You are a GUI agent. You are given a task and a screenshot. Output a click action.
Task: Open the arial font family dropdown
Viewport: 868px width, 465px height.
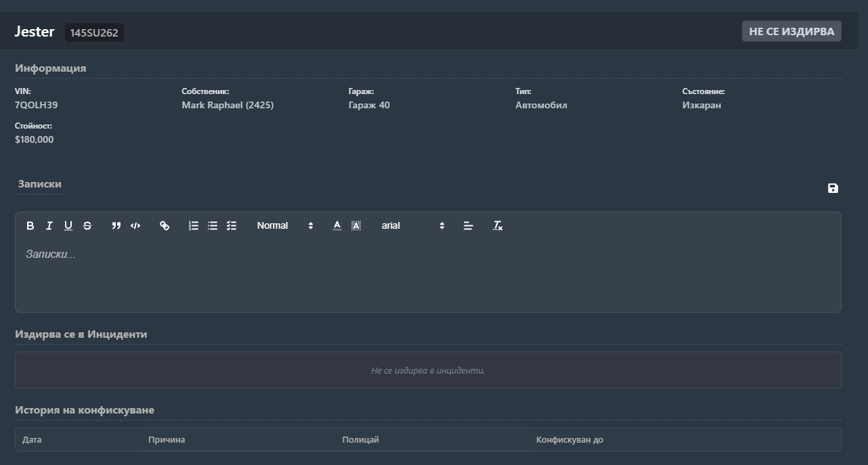[413, 226]
